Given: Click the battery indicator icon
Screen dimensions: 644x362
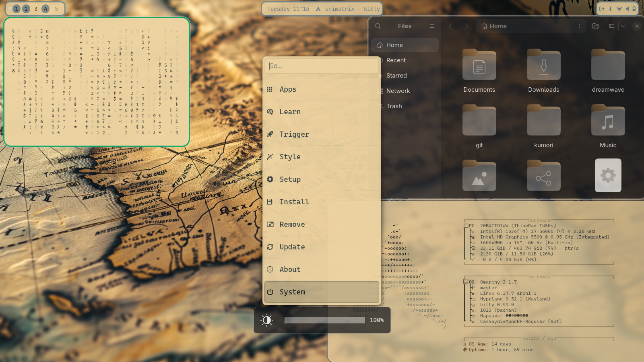Looking at the screenshot, I should click(x=634, y=9).
